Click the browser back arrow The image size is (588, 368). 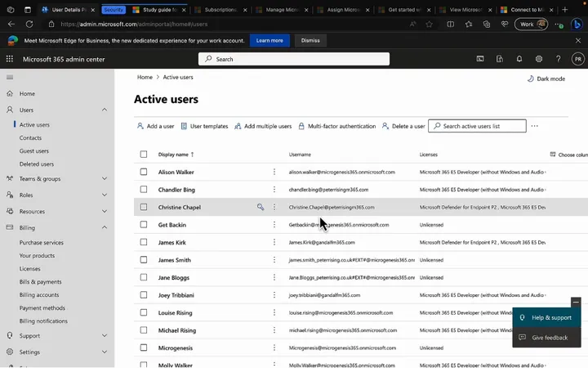[x=11, y=24]
